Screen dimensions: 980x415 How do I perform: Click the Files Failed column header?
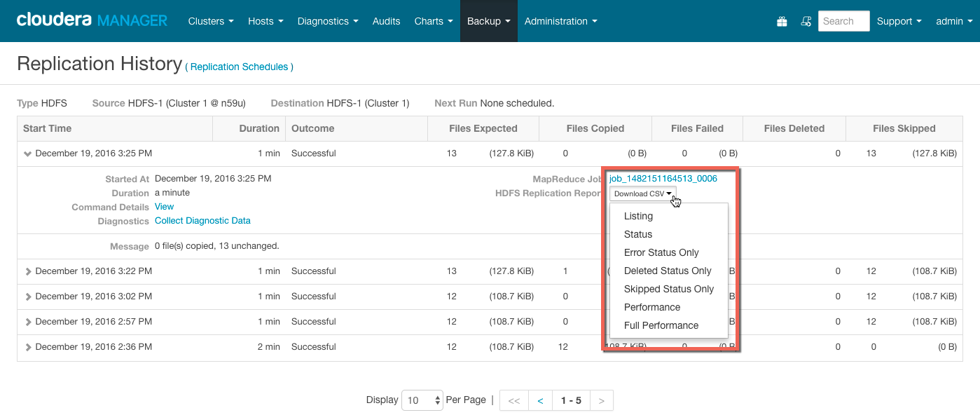coord(697,128)
